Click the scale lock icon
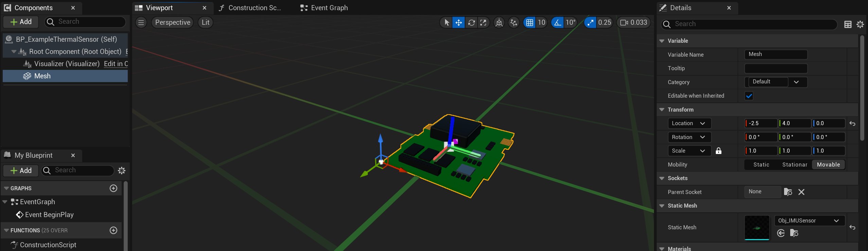The width and height of the screenshot is (868, 251). click(x=719, y=151)
